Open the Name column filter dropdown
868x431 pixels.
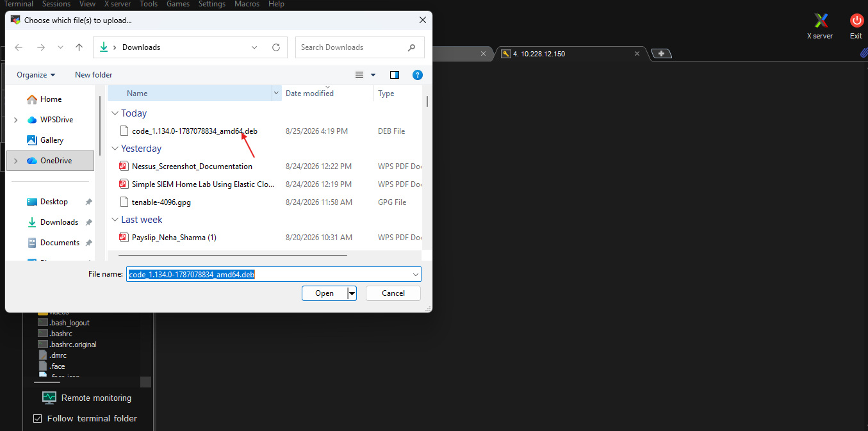[277, 94]
